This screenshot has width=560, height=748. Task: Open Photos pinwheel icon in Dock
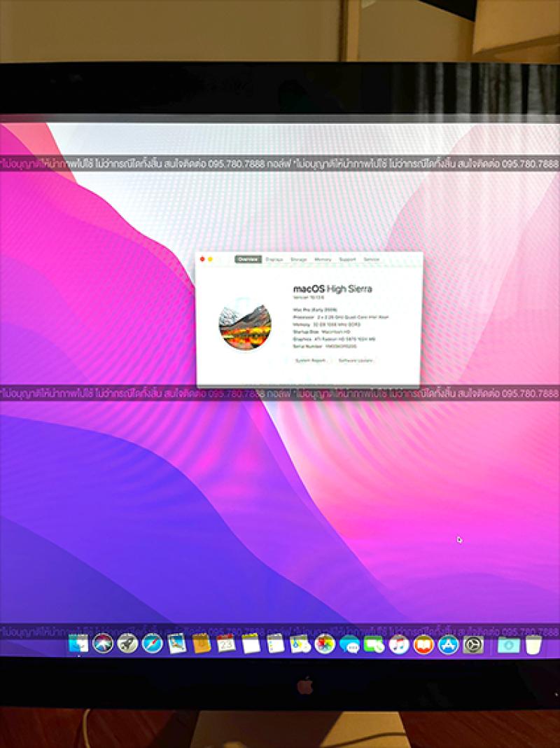tap(325, 644)
